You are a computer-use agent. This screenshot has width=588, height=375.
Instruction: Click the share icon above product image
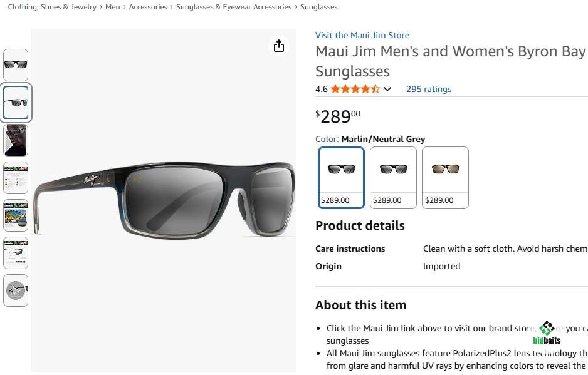tap(279, 46)
